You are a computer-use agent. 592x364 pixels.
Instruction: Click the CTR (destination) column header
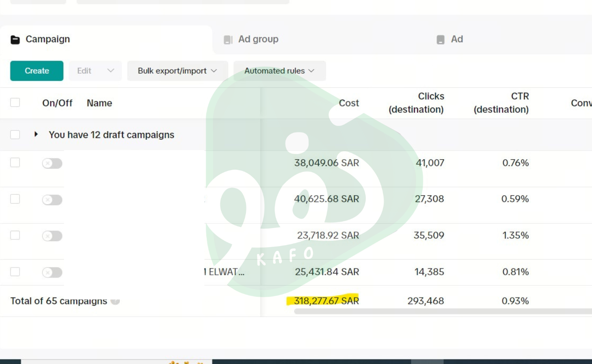click(x=501, y=103)
